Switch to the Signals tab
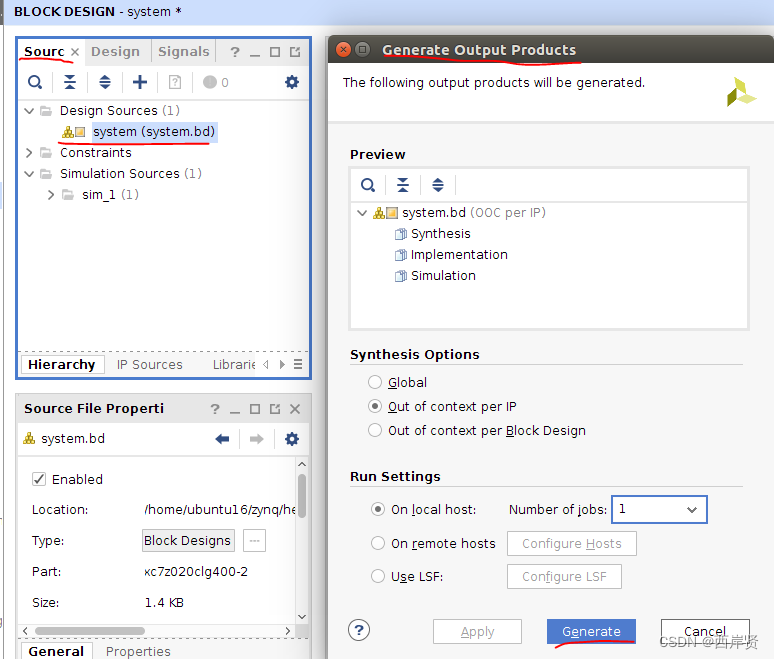774x659 pixels. pyautogui.click(x=184, y=52)
